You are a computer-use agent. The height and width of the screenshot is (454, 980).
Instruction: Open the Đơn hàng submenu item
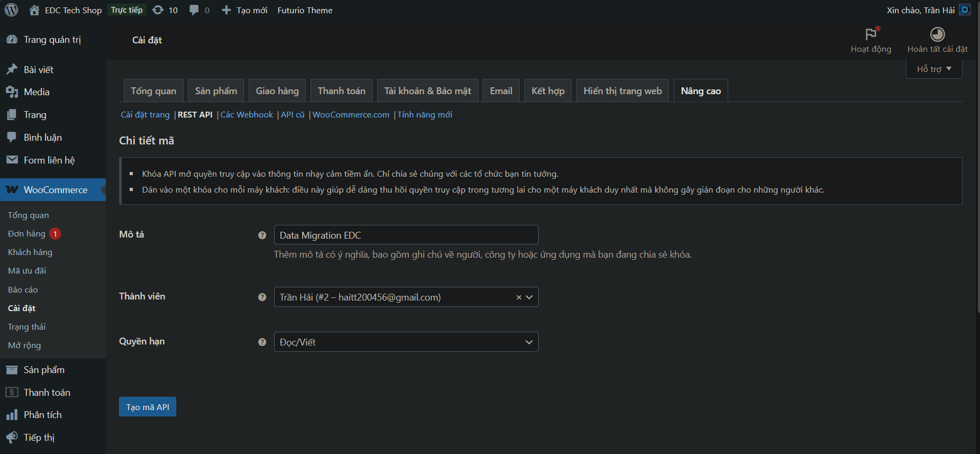click(26, 233)
